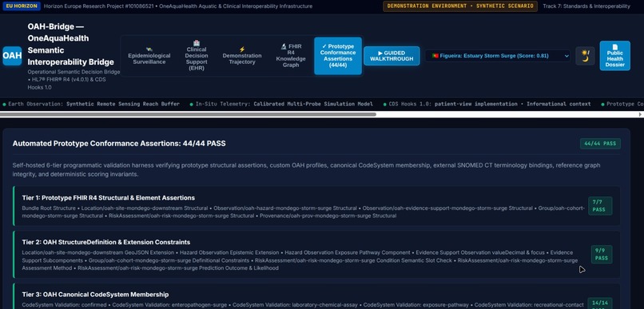Image resolution: width=644 pixels, height=309 pixels.
Task: Click the Earth Observation ticker item
Action: (x=91, y=104)
